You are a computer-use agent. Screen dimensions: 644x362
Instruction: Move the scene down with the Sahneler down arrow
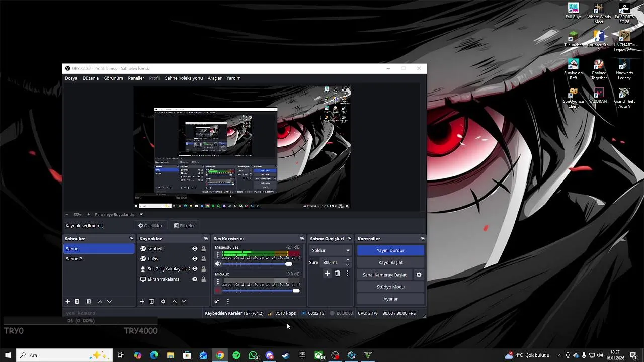tap(109, 301)
